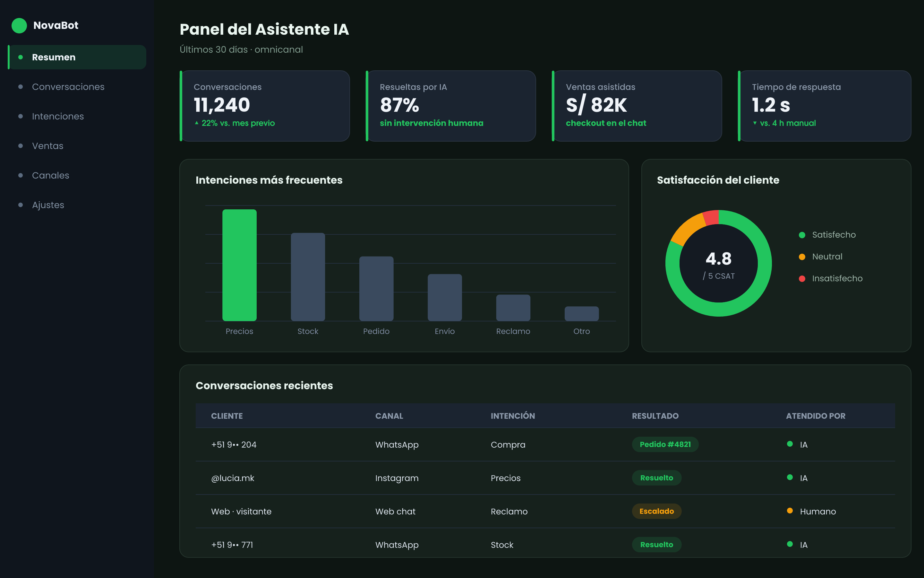
Task: Open Ajustes in the sidebar
Action: pos(77,205)
